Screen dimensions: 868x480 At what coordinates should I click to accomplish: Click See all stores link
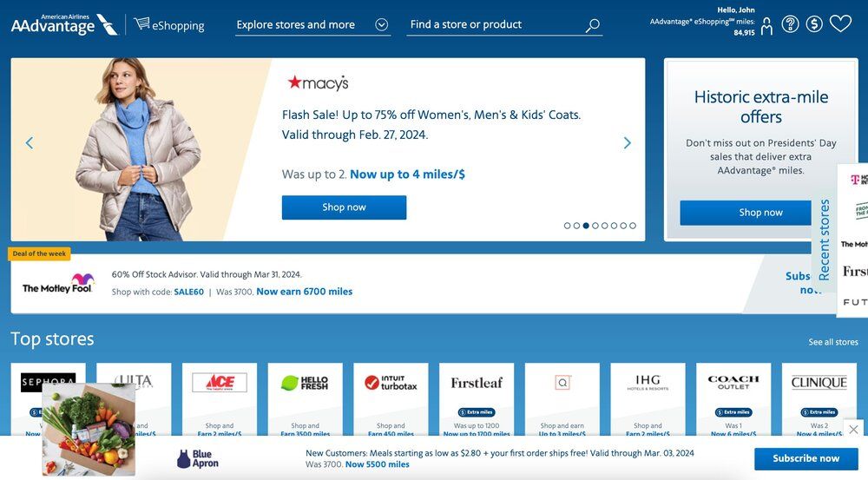[833, 342]
